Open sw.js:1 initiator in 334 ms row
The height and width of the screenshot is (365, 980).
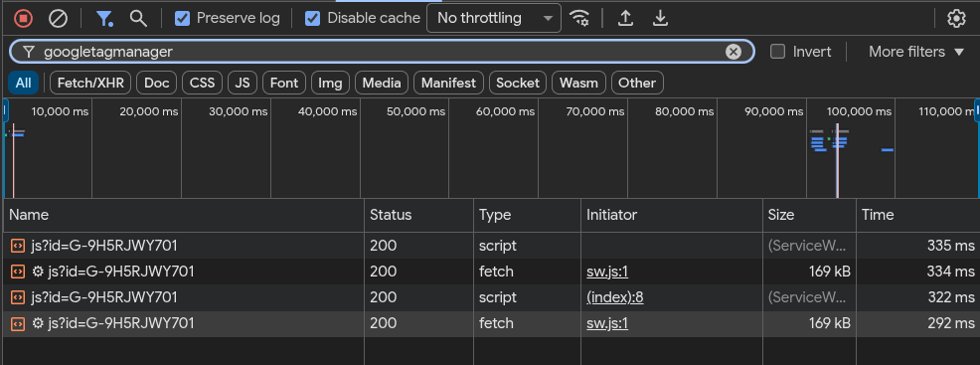coord(607,272)
